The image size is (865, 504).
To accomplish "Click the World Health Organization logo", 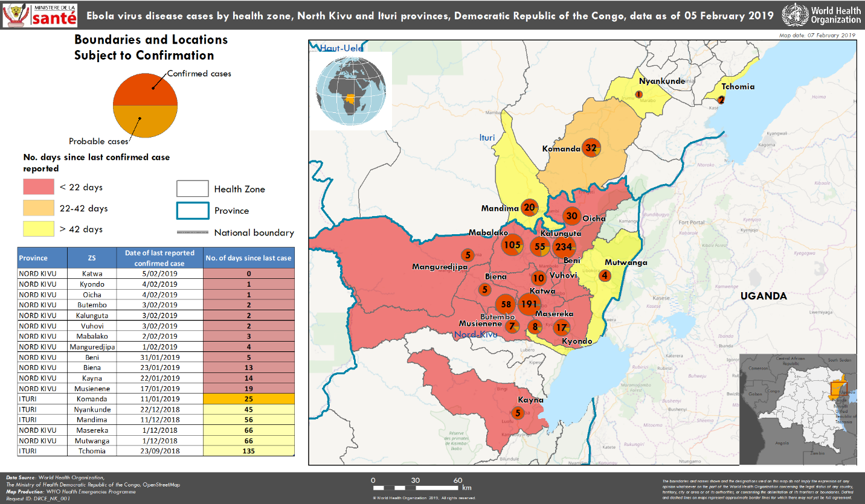I will 822,14.
